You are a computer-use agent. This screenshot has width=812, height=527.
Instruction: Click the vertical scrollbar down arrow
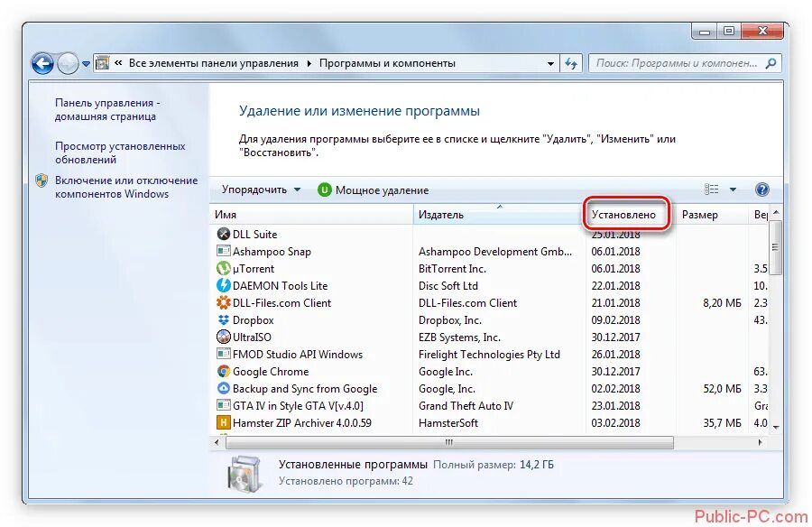click(775, 427)
